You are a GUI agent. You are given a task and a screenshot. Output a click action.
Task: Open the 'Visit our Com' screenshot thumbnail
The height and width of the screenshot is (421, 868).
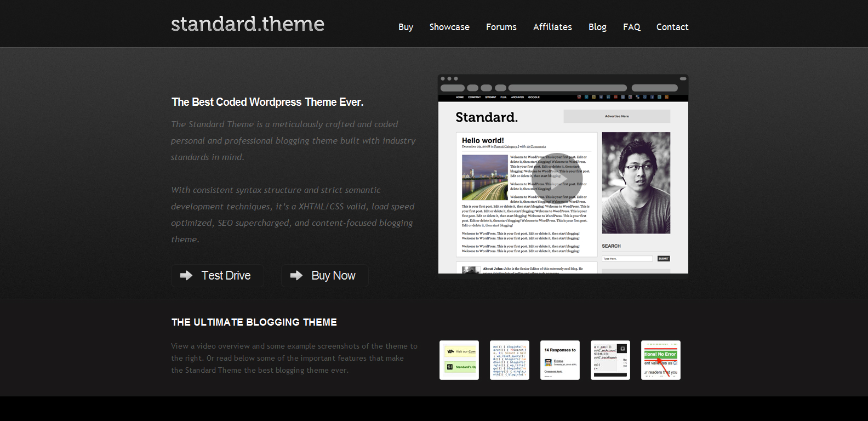coord(459,360)
